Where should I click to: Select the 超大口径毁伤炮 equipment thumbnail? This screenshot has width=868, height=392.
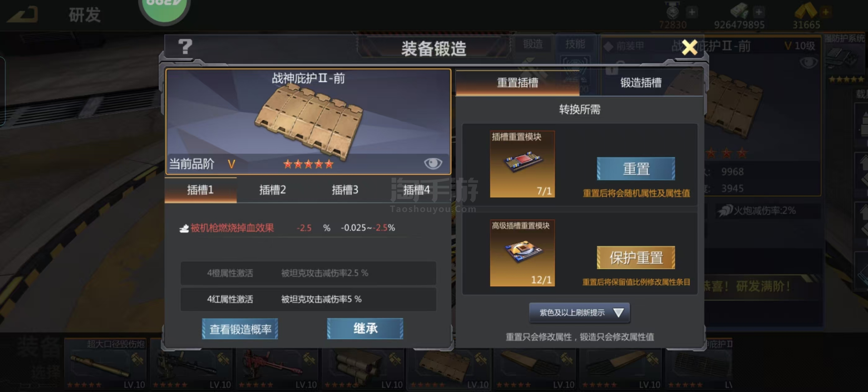105,364
